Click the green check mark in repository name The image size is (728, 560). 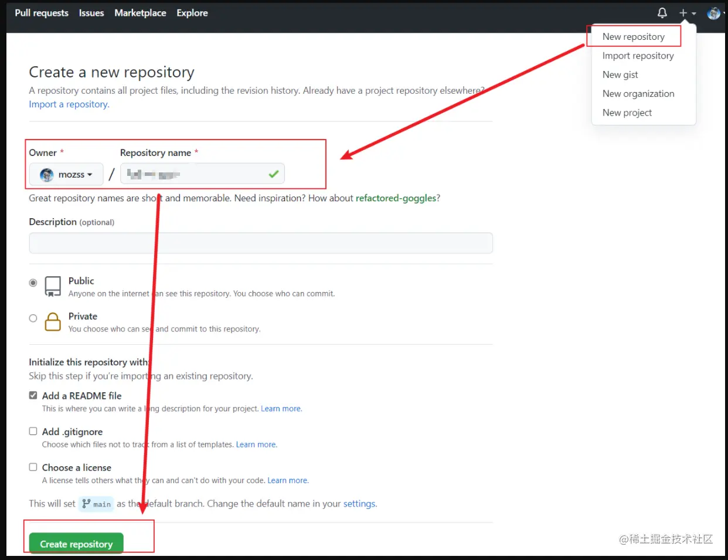(x=273, y=174)
